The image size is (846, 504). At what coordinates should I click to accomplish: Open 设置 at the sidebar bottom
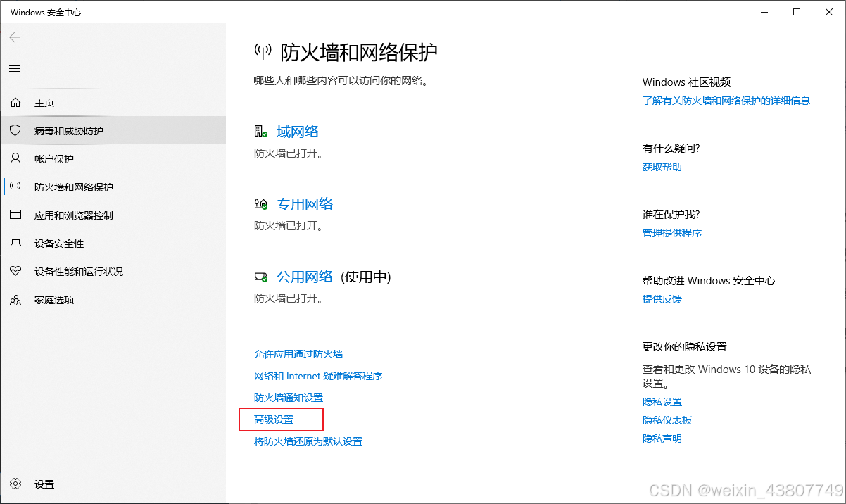coord(113,484)
